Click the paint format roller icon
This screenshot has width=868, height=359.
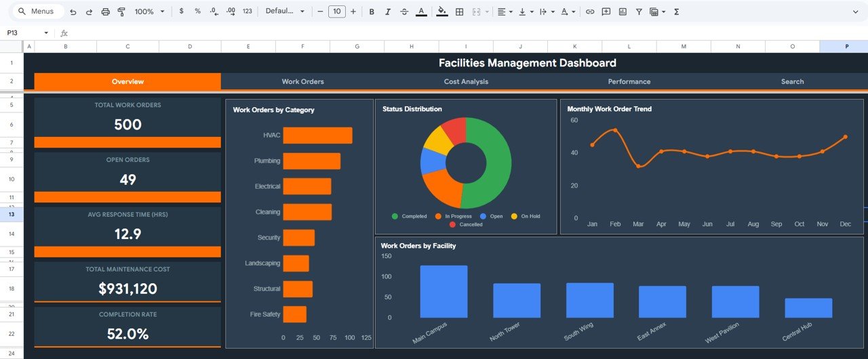[x=121, y=12]
